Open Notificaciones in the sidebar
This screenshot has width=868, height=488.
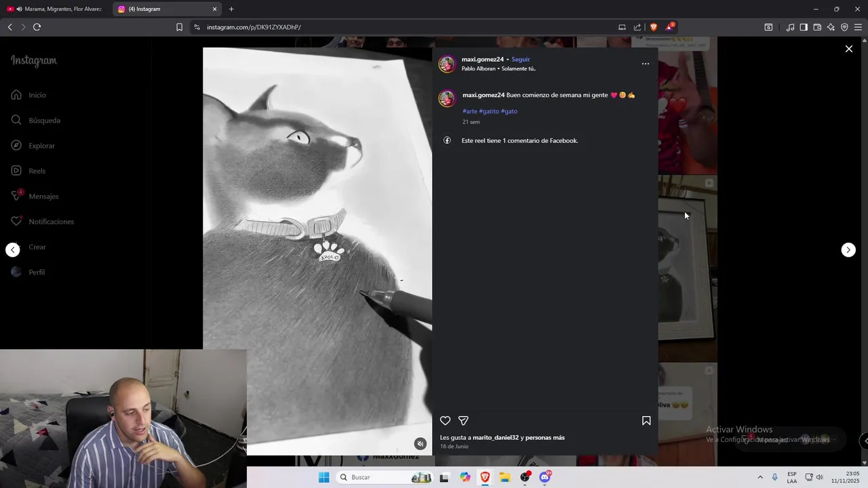pyautogui.click(x=42, y=222)
